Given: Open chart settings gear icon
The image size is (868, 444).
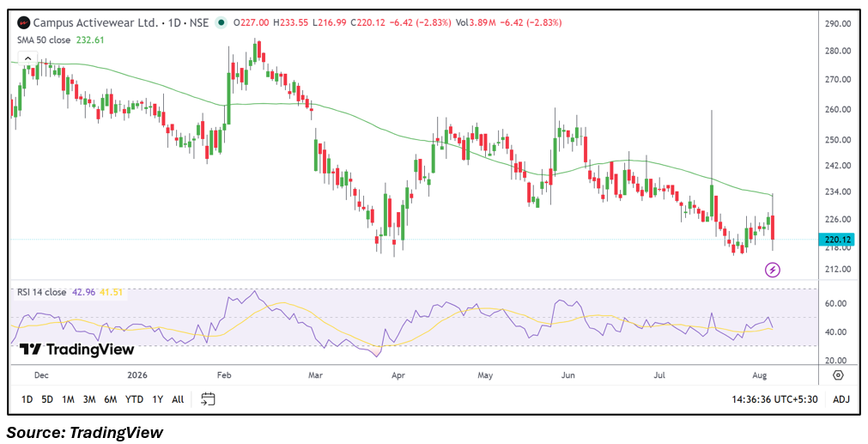Looking at the screenshot, I should pos(838,375).
